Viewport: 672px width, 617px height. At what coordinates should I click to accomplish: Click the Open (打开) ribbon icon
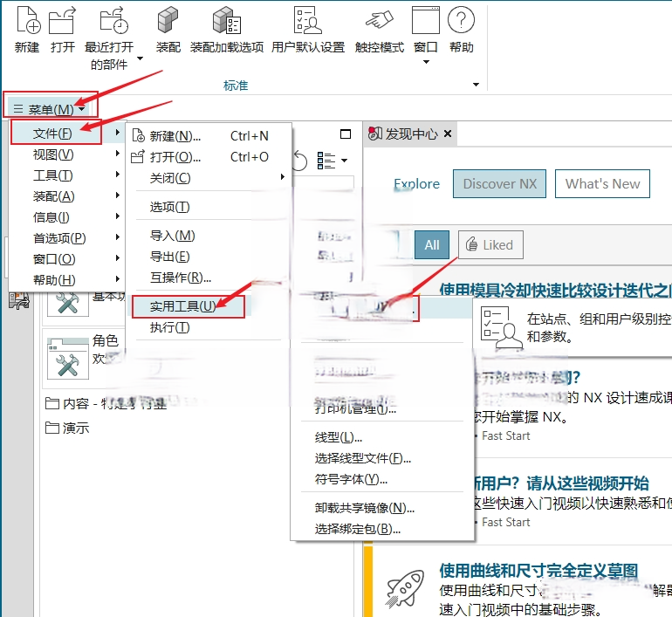[63, 20]
